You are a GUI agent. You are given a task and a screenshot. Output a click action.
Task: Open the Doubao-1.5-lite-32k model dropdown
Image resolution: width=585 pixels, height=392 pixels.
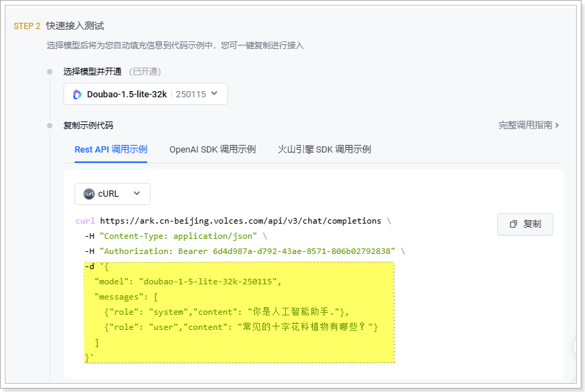pos(146,94)
